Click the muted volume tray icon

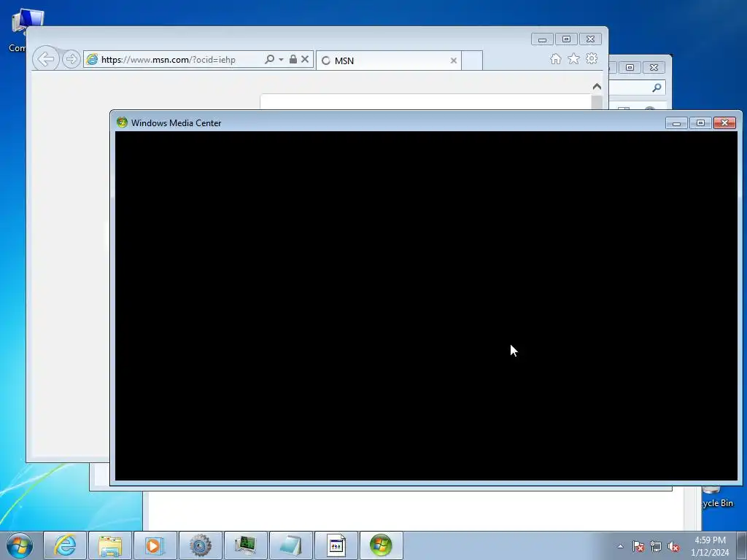(673, 546)
